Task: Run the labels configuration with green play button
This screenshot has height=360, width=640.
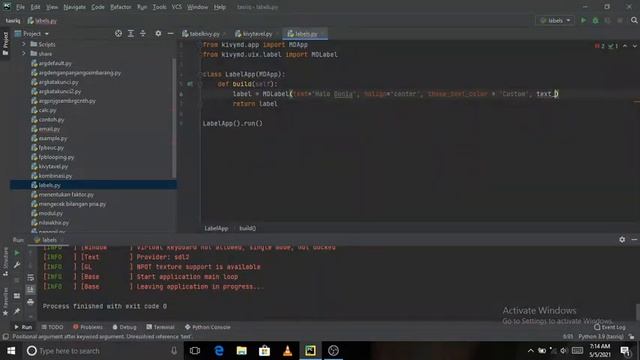Action: [583, 20]
